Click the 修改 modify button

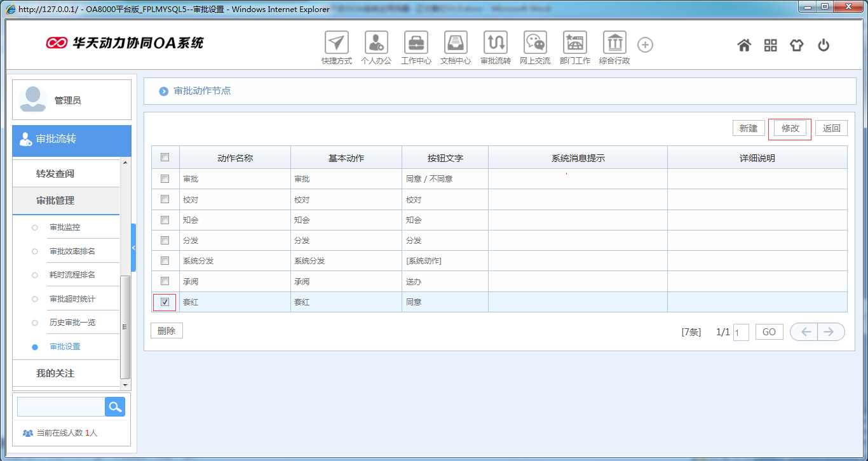coord(789,128)
